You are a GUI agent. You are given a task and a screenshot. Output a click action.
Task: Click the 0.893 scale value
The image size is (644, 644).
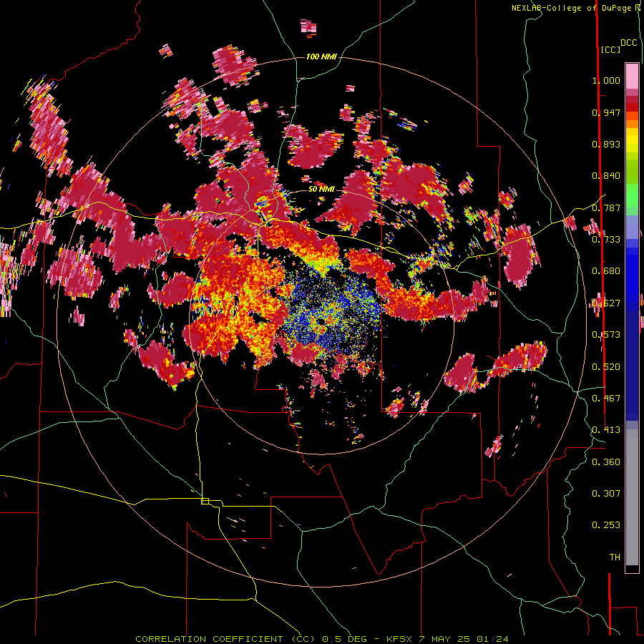[606, 144]
